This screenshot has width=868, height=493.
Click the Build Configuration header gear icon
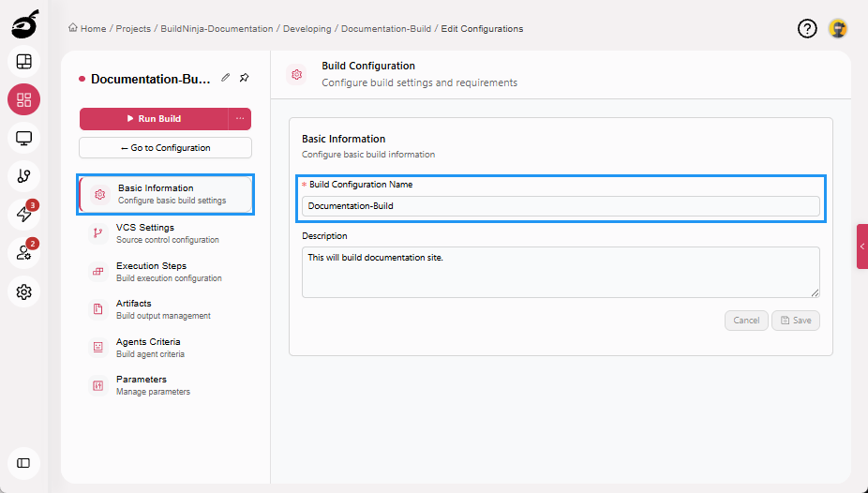[x=297, y=74]
